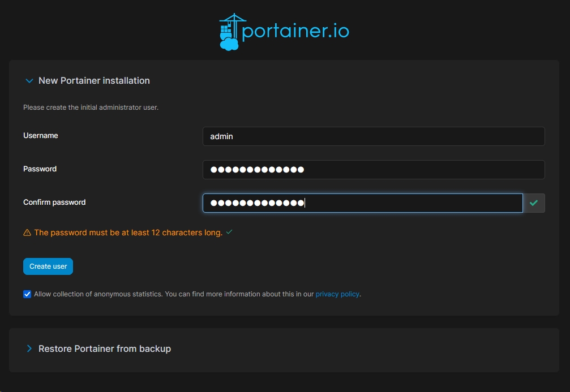Click the "Restore Portainer from backup" heading text
This screenshot has width=570, height=392.
coord(105,349)
